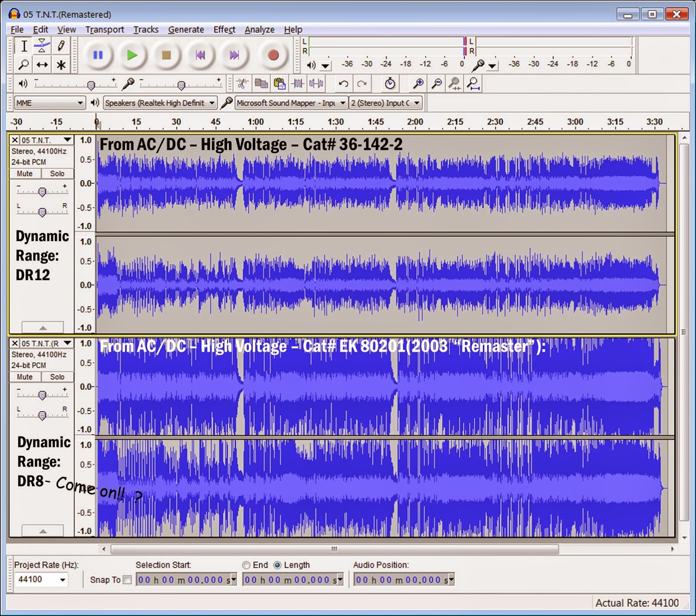Viewport: 696px width, 616px height.
Task: Start recording with the Record button
Action: point(273,55)
